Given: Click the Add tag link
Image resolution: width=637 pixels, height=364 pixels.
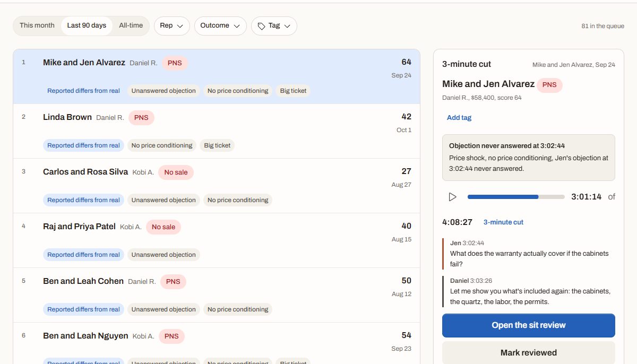Looking at the screenshot, I should [x=459, y=118].
